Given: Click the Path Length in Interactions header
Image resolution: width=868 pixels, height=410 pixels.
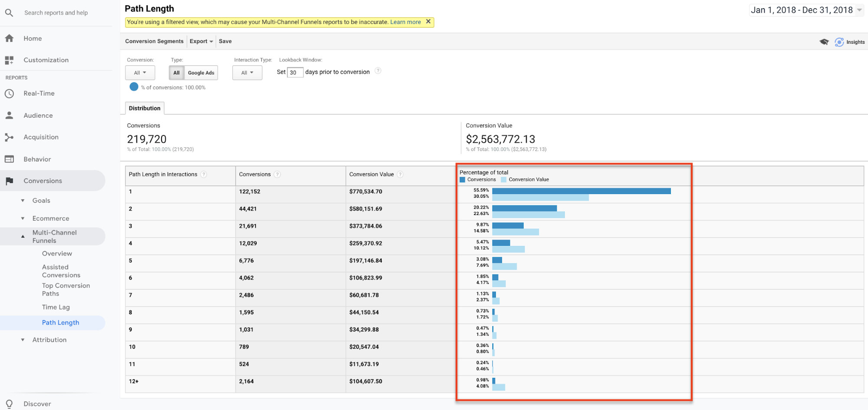Looking at the screenshot, I should pos(163,174).
